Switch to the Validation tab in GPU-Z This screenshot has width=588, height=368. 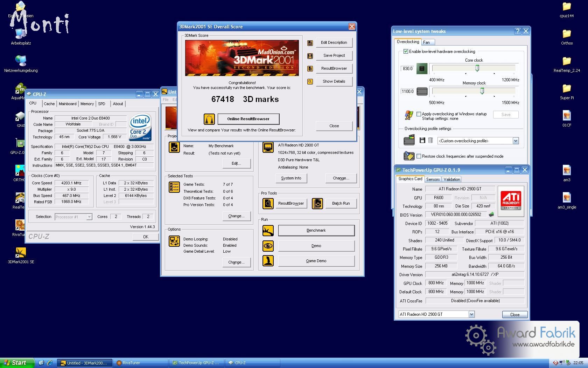[452, 179]
